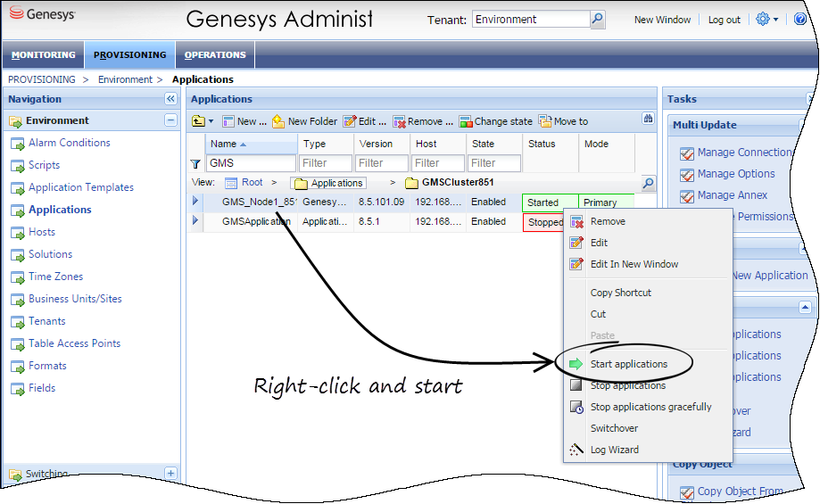This screenshot has width=820, height=504.
Task: Click the Log out link
Action: [725, 20]
